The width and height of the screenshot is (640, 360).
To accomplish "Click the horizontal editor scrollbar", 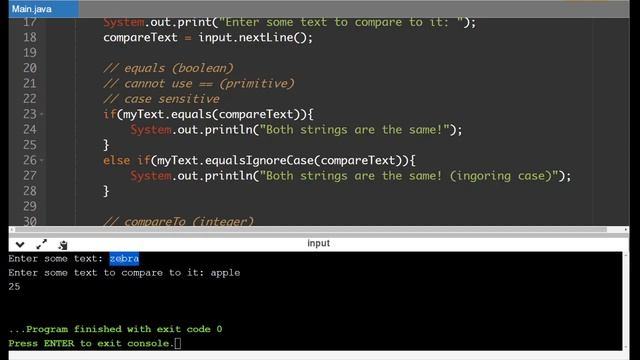I will [x=311, y=230].
